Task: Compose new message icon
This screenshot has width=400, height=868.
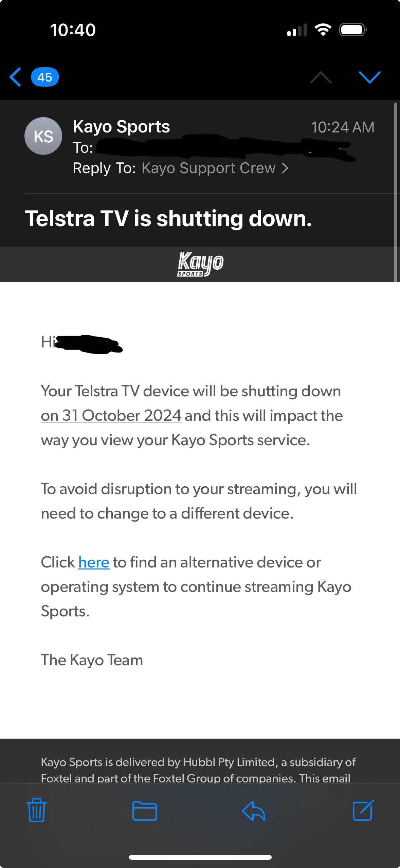Action: [363, 810]
